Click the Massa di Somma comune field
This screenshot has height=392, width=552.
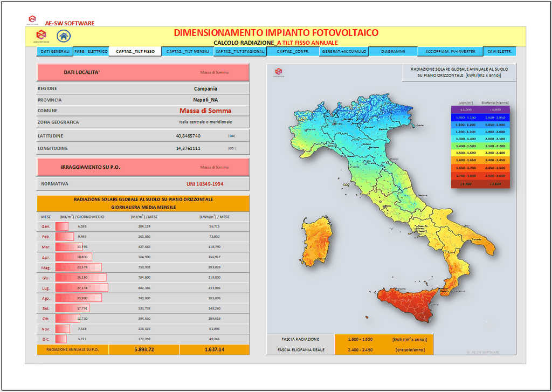[205, 111]
